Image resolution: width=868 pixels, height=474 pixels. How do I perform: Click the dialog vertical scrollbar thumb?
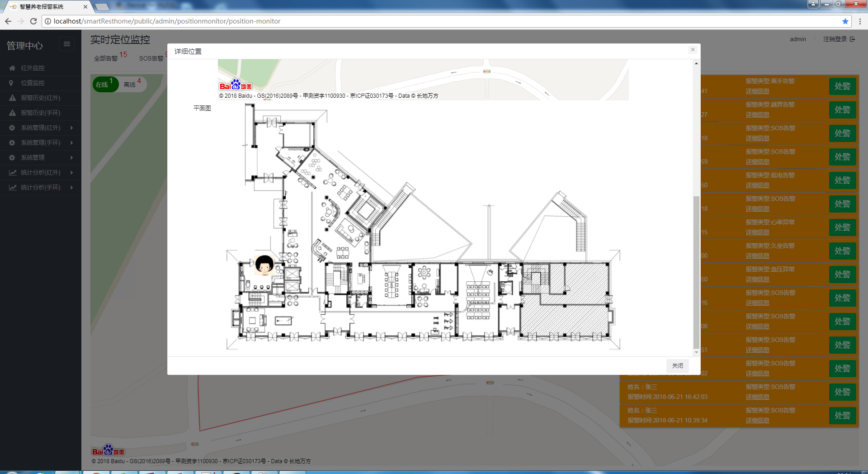click(696, 272)
